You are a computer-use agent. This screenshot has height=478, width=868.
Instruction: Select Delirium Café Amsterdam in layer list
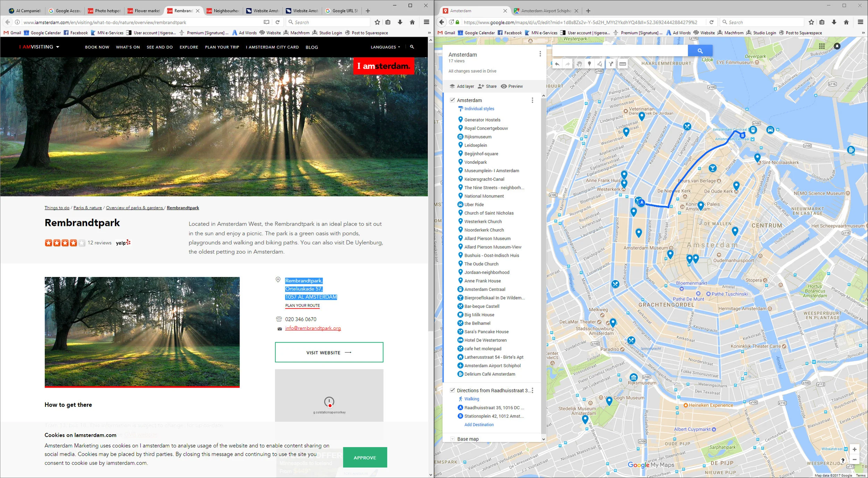pos(490,374)
